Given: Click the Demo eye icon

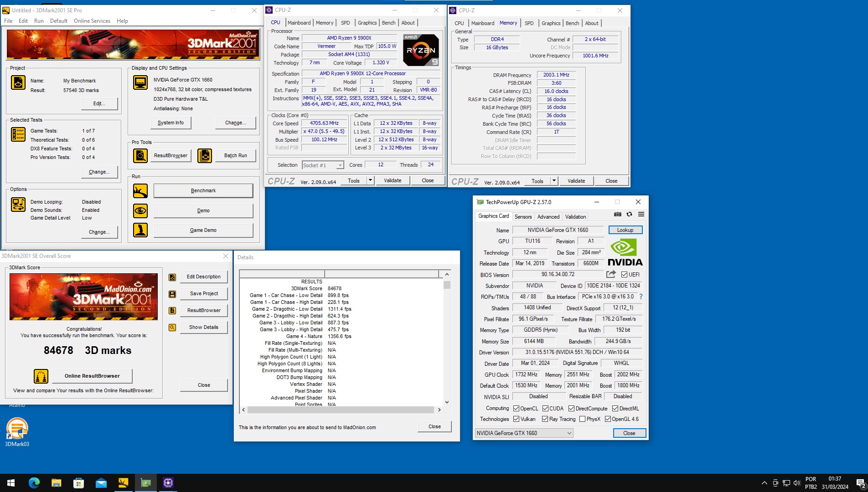Looking at the screenshot, I should (140, 211).
